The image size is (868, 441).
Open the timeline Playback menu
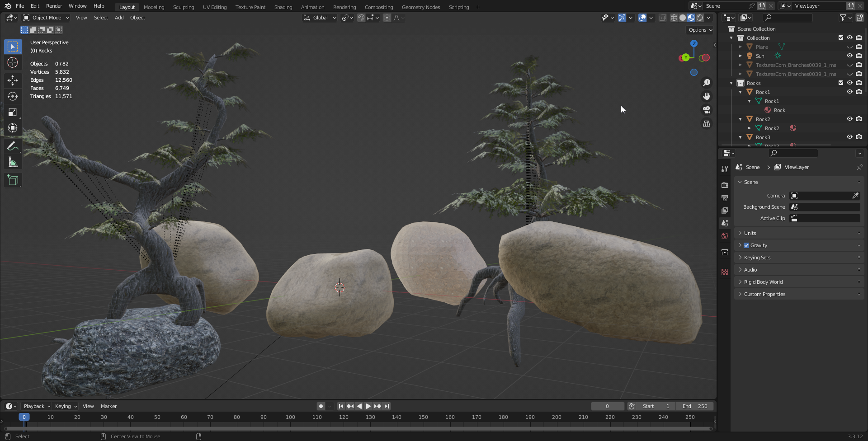36,406
